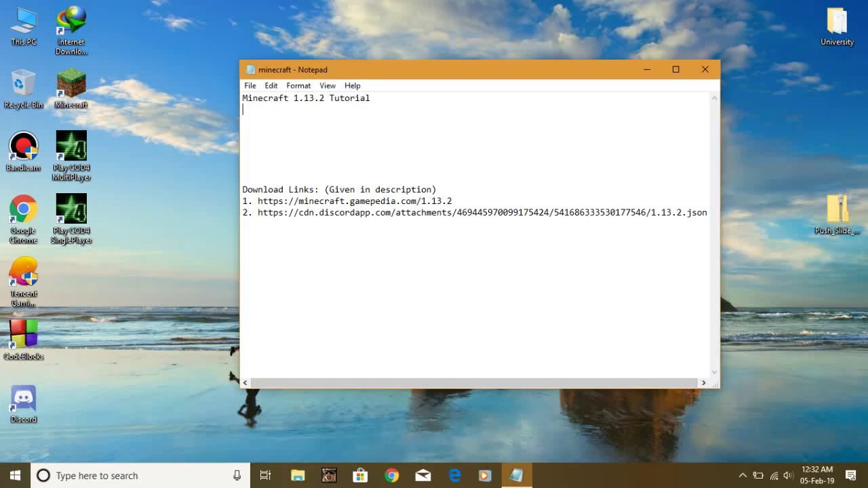This screenshot has width=868, height=488.
Task: Click the 'Minecraft 1.13.2 Tutorial' line
Action: pyautogui.click(x=306, y=98)
